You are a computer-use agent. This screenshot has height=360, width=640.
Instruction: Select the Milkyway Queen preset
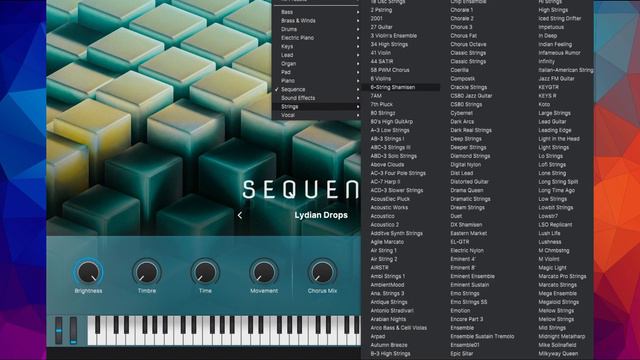(x=558, y=353)
